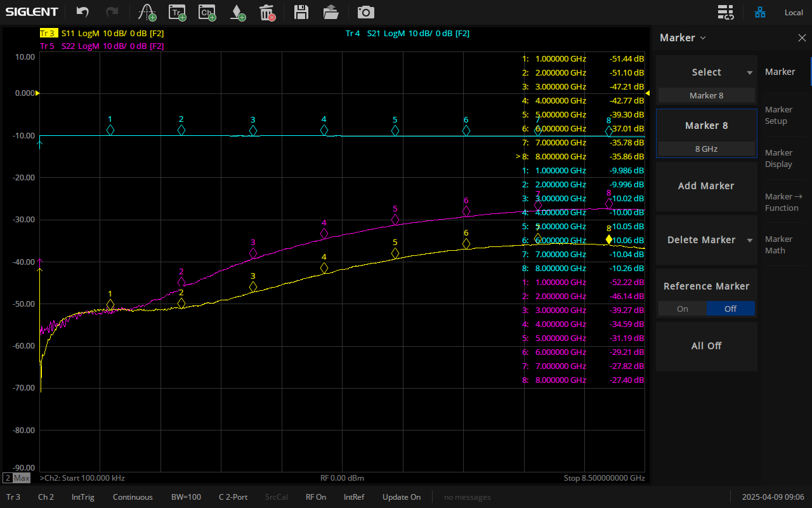
Task: Click the Undo icon in the toolbar
Action: [x=82, y=12]
